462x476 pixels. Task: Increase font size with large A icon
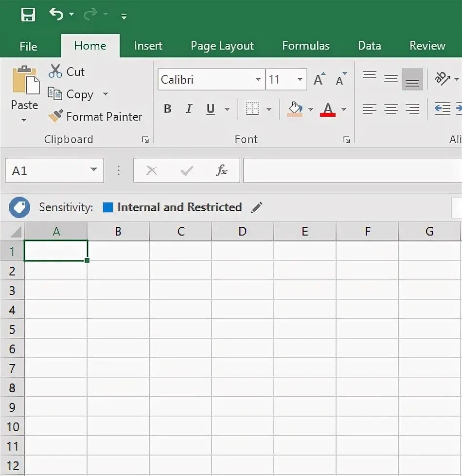click(320, 79)
